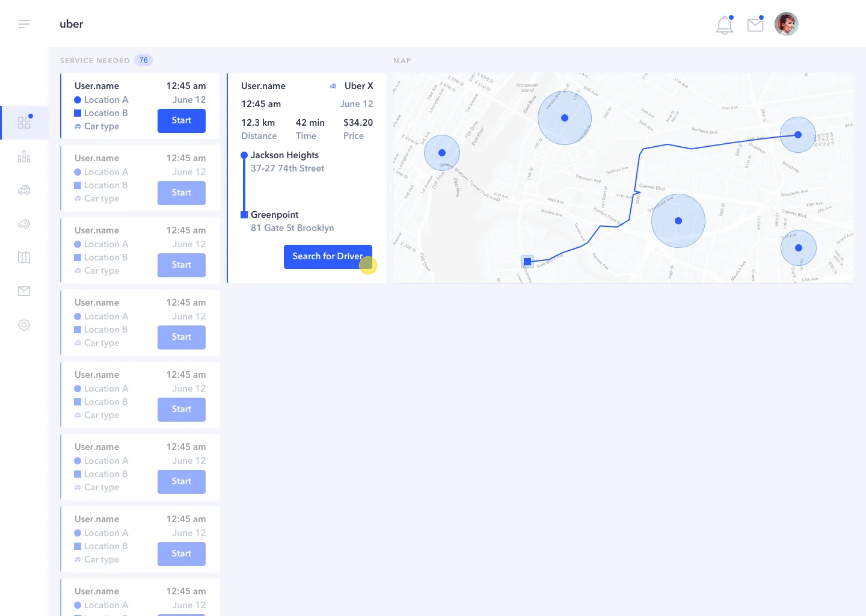866x616 pixels.
Task: Click the 76 service needed count badge
Action: pos(144,60)
